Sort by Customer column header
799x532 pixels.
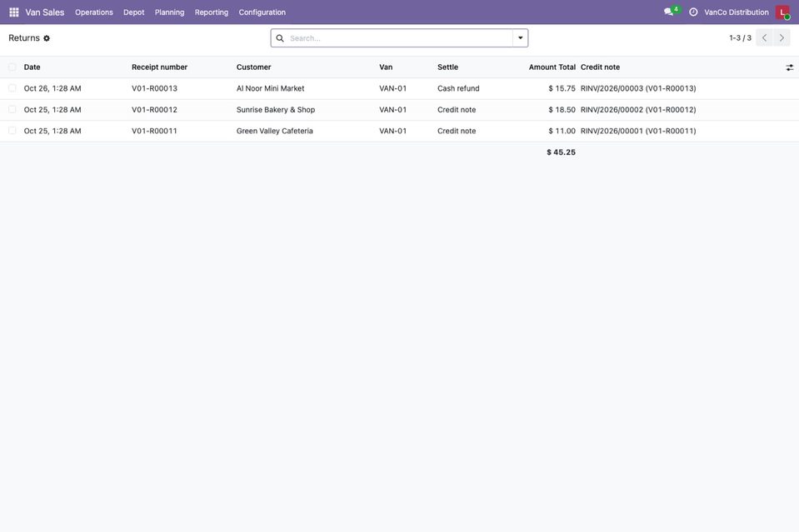pyautogui.click(x=254, y=67)
